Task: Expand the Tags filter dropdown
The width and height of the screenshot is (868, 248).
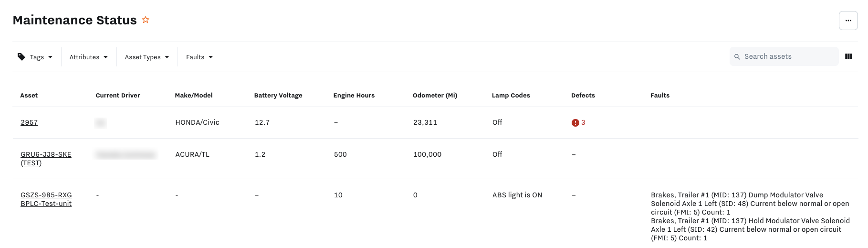Action: [36, 57]
